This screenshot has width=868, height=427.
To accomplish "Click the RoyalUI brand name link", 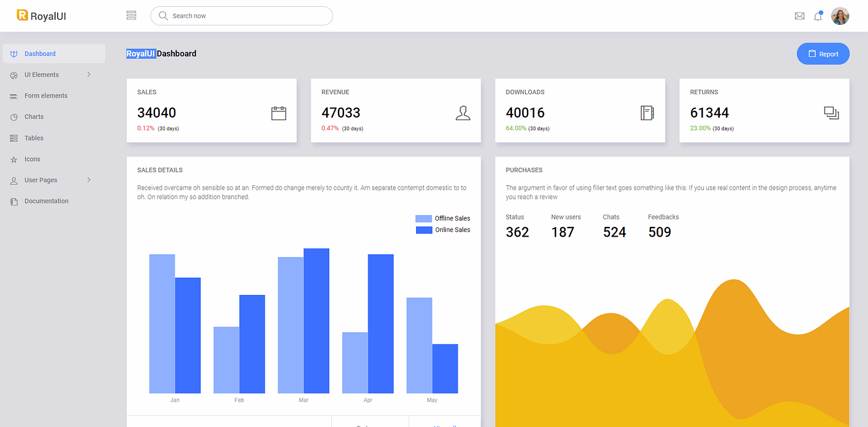I will point(48,16).
